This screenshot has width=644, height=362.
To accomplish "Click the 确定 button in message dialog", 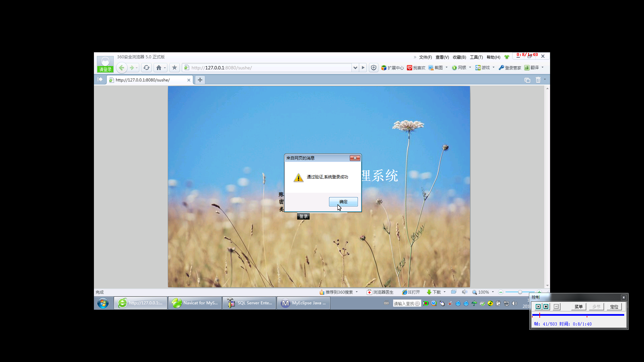I will 343,201.
